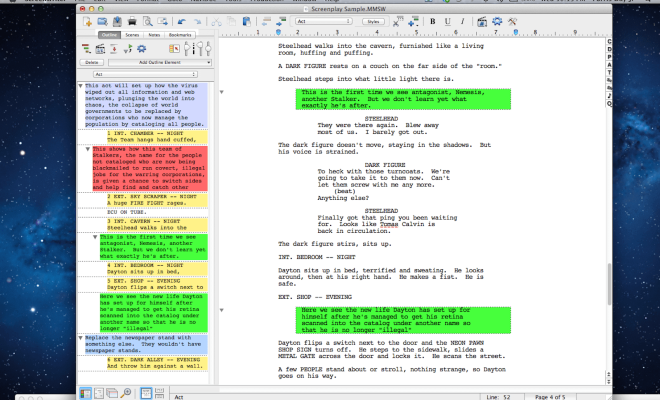Switch to the Scenes tab
Image resolution: width=660 pixels, height=400 pixels.
[132, 35]
